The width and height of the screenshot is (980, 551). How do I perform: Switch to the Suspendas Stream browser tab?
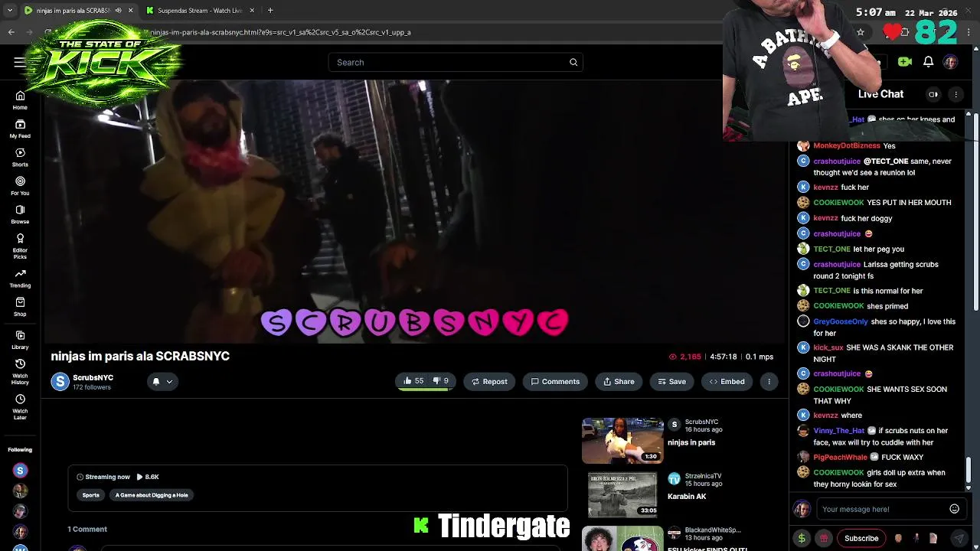[199, 11]
